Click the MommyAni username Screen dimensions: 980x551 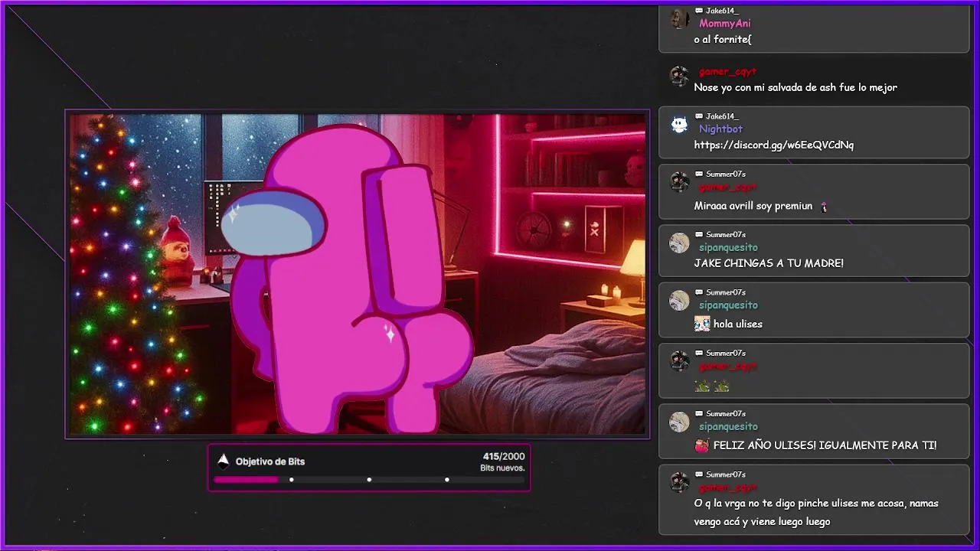point(725,24)
